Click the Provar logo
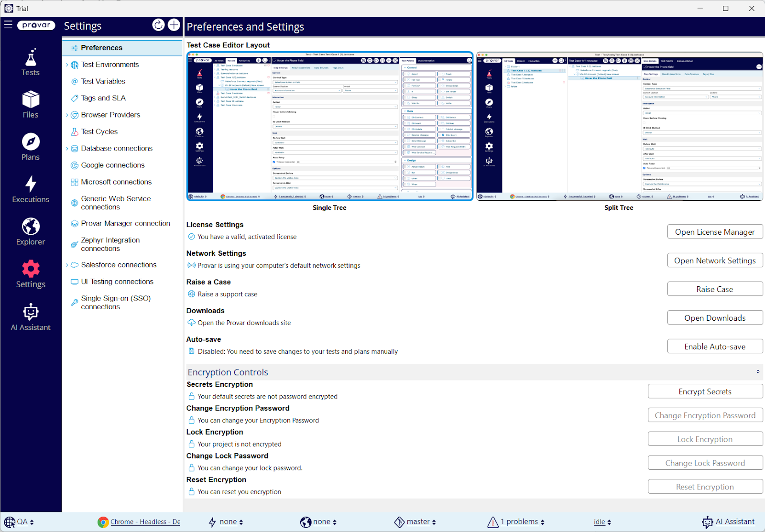765x532 pixels. tap(36, 25)
